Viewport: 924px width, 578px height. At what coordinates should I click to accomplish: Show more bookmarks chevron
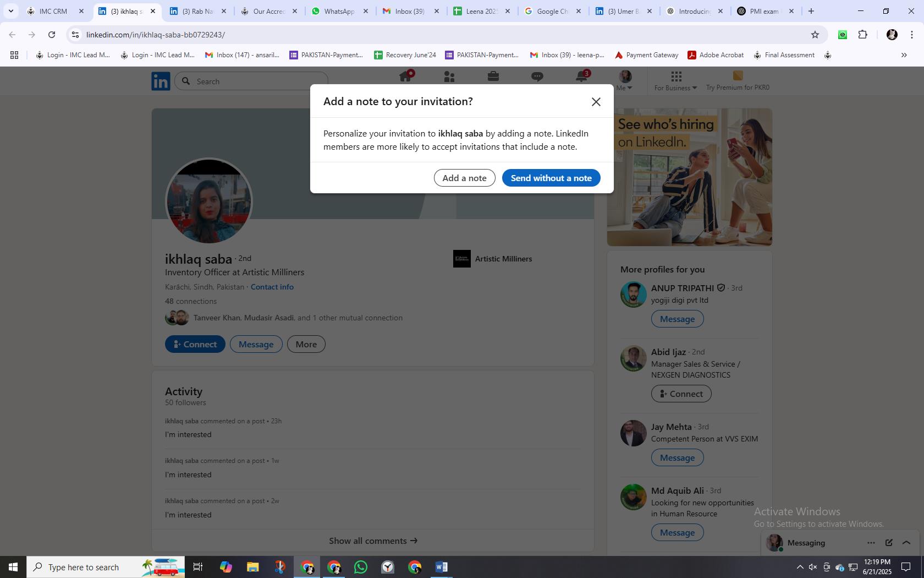[904, 55]
